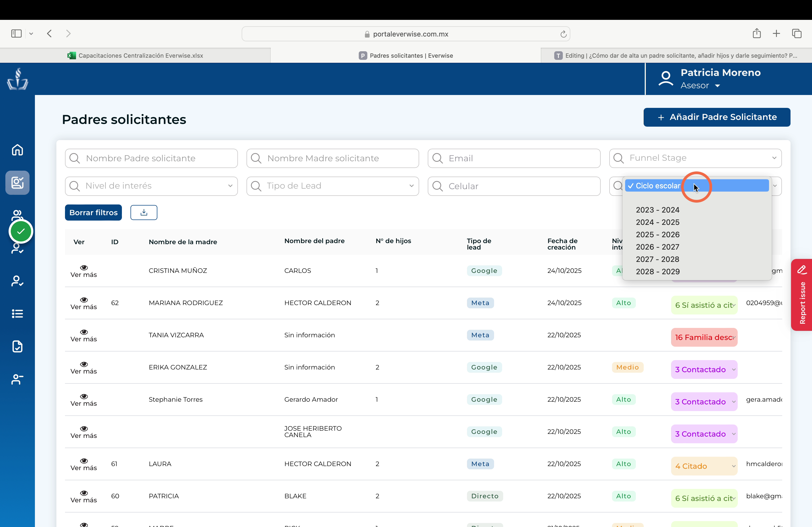The image size is (812, 527).
Task: Click Safari share icon
Action: tap(756, 33)
